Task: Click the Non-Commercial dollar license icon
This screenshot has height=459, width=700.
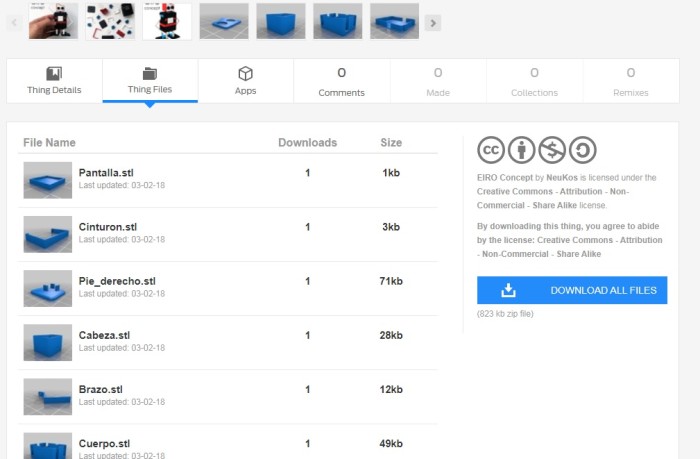Action: (552, 150)
